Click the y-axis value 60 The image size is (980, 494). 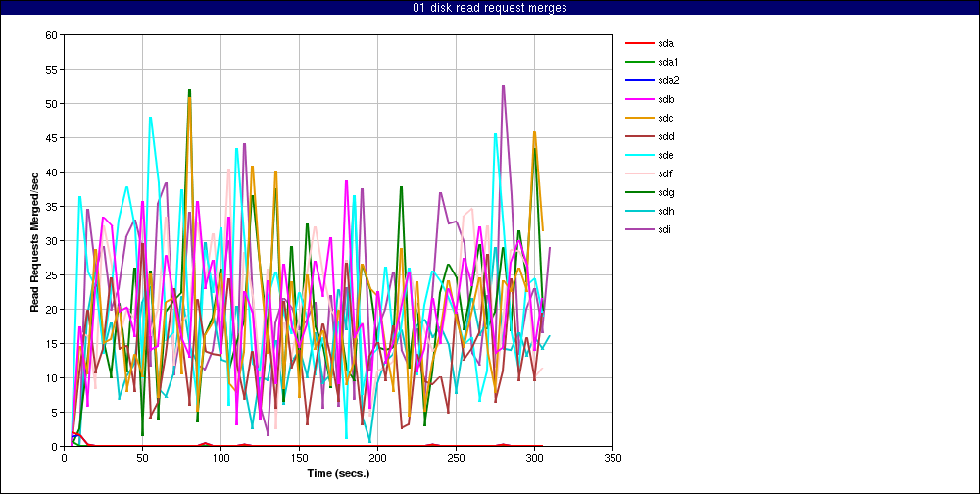(54, 35)
